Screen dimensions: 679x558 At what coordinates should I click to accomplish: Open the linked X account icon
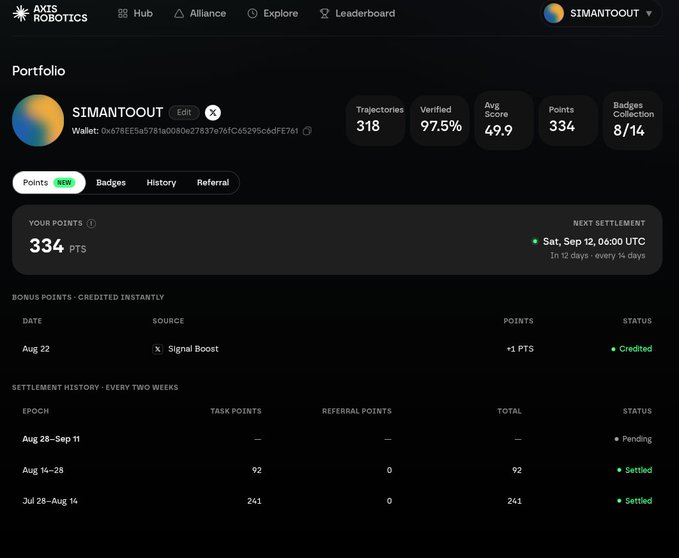click(213, 113)
